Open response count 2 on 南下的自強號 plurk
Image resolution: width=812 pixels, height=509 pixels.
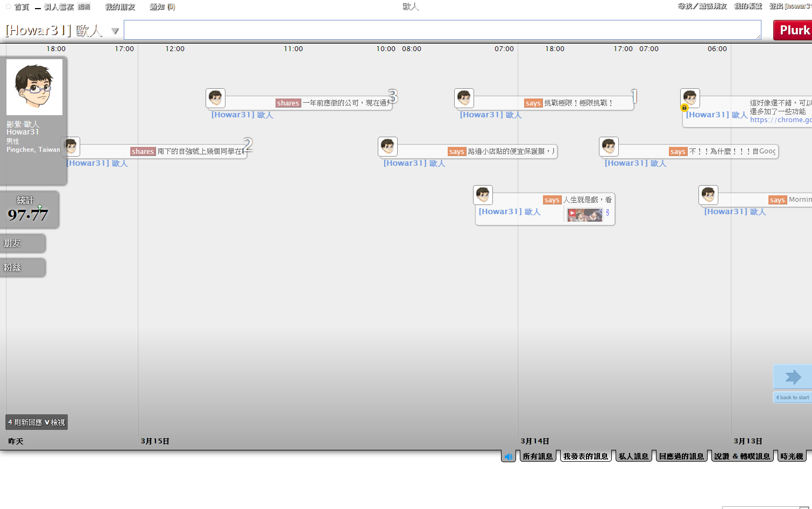point(248,144)
